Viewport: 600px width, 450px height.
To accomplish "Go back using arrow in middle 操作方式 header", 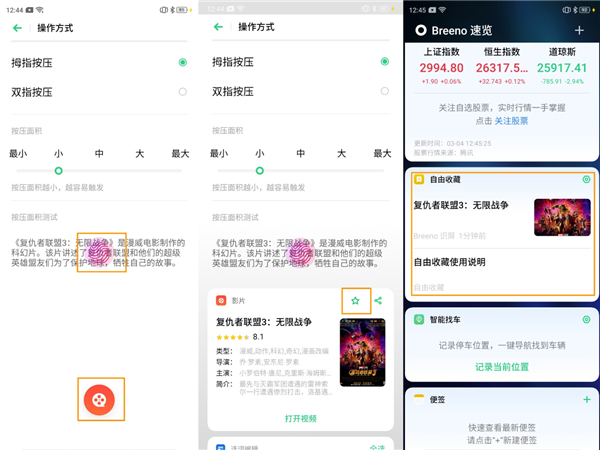I will [218, 28].
